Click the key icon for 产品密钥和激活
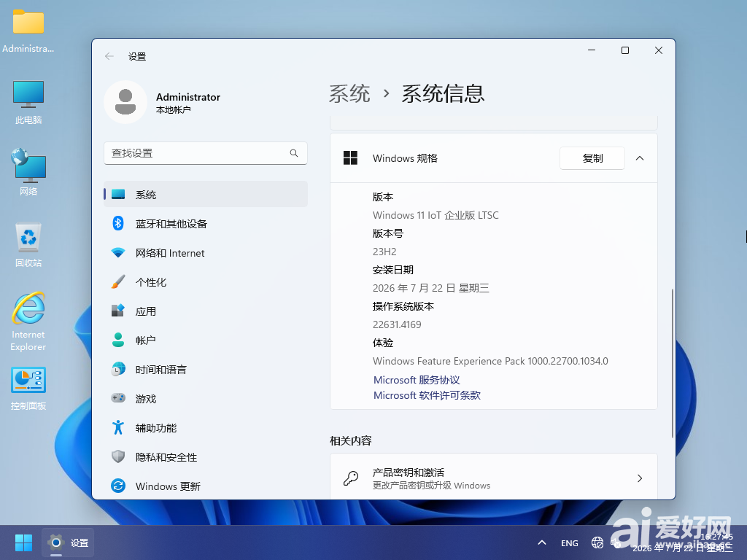The image size is (747, 560). coord(351,478)
